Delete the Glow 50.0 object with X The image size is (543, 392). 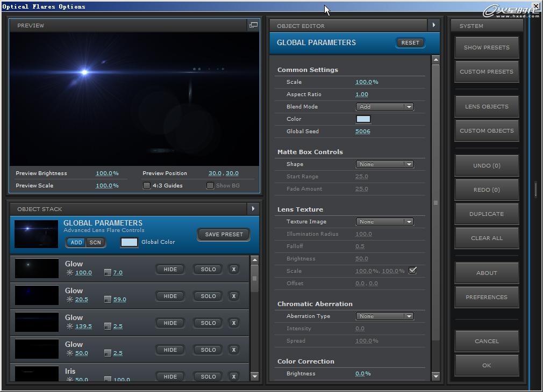pos(234,350)
